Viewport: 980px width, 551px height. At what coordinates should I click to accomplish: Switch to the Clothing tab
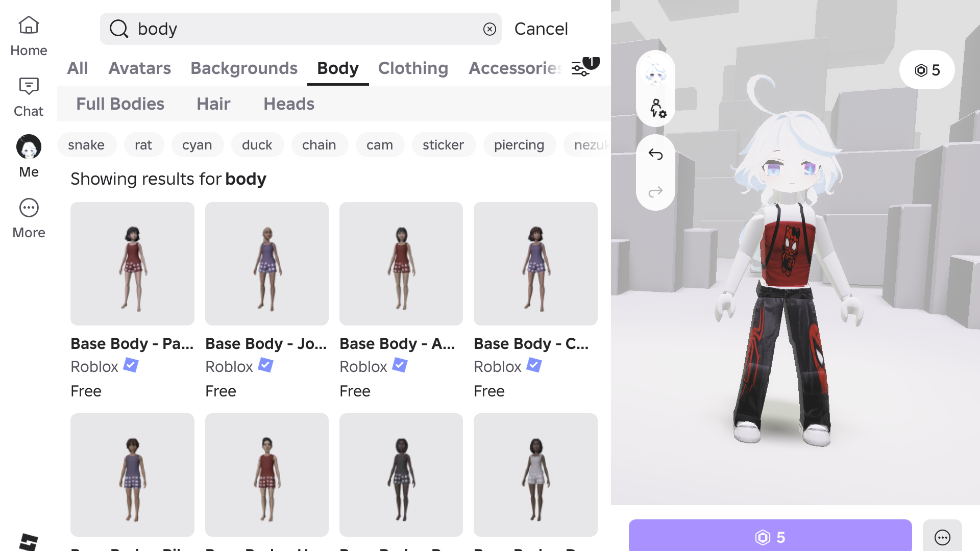click(413, 68)
